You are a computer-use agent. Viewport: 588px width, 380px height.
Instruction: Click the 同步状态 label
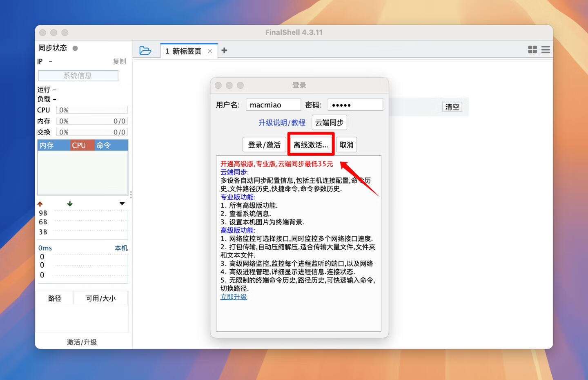coord(53,48)
